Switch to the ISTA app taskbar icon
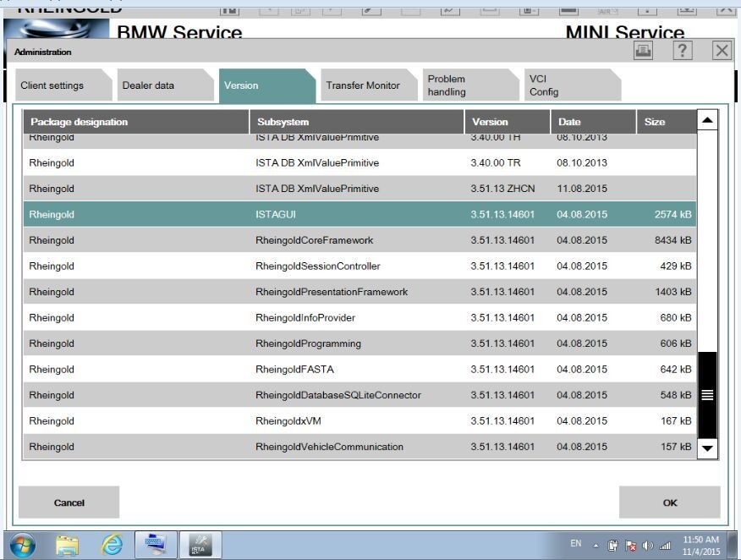This screenshot has width=741, height=560. (x=200, y=545)
